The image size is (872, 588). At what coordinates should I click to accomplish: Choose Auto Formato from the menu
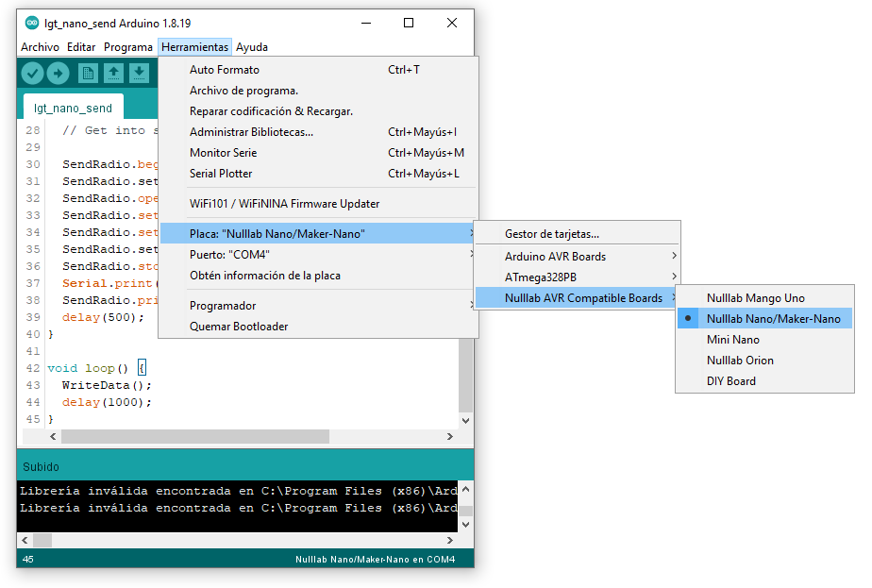click(x=318, y=70)
